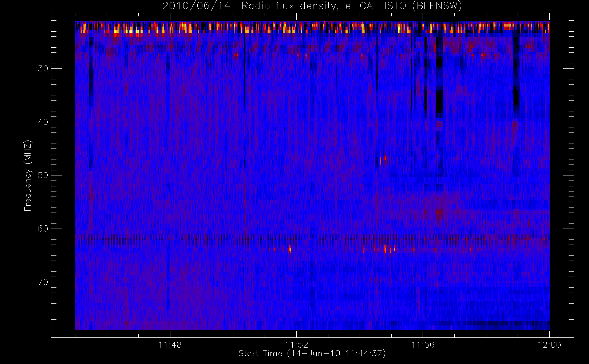589x364 pixels.
Task: Click the 40 frequency tick label
Action: click(43, 122)
